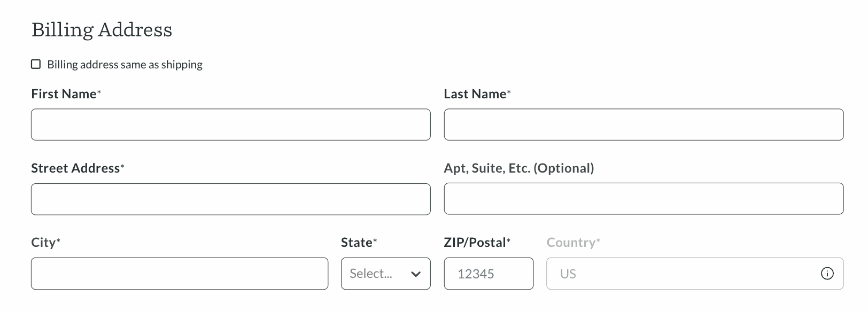Click the Billing address same as shipping label
The width and height of the screenshot is (868, 311).
pos(125,65)
